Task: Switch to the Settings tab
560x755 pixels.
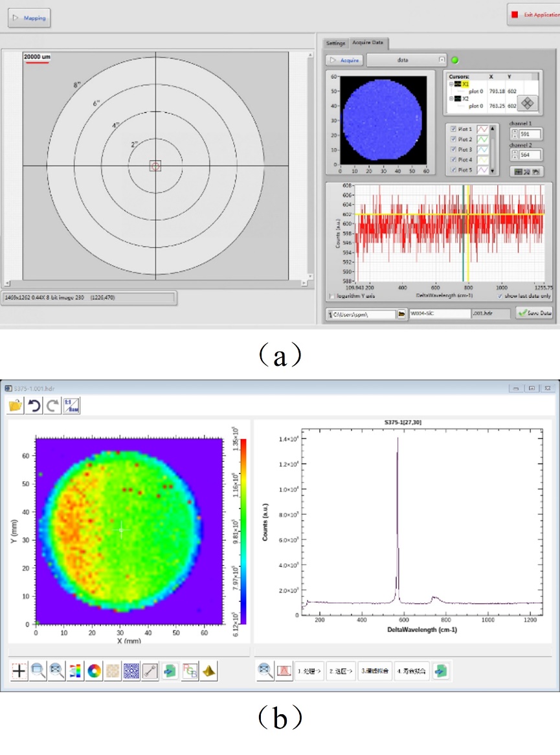Action: 335,43
